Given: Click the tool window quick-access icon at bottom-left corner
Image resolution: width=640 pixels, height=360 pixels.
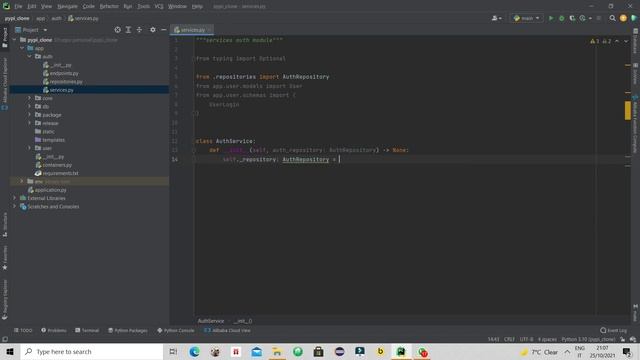Looking at the screenshot, I should [x=4, y=339].
